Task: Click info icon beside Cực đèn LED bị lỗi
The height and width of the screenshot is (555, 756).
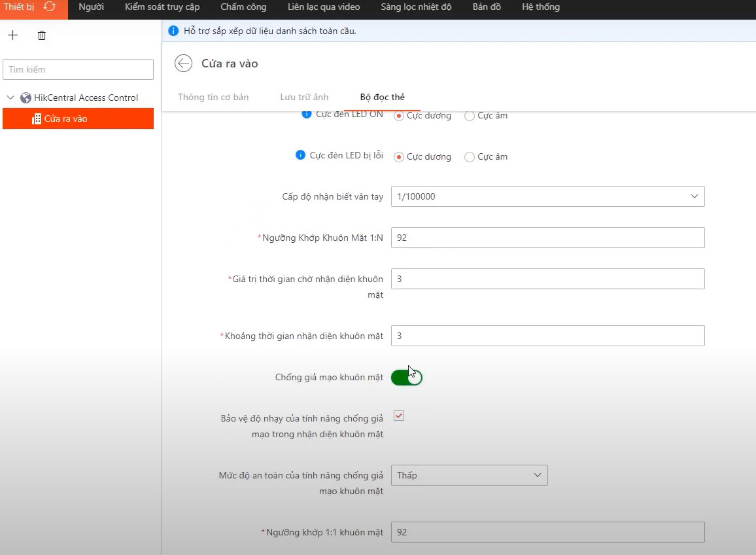Action: [301, 155]
